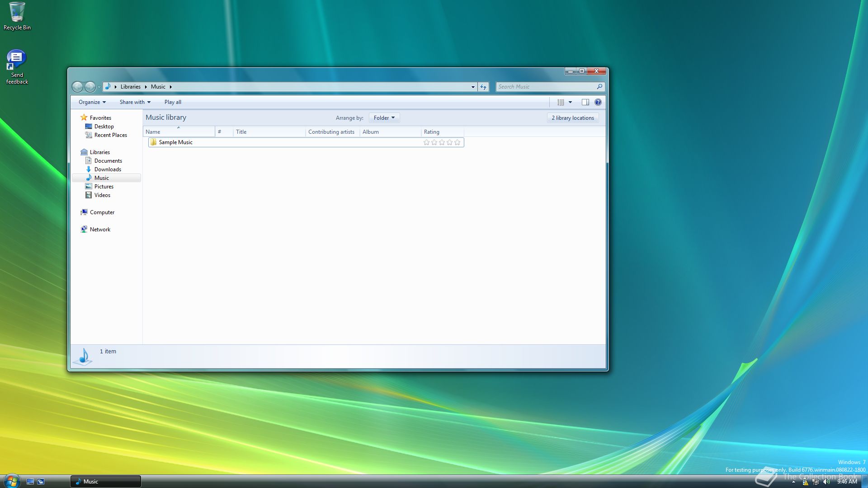
Task: Click Switch between windows quick launch icon
Action: coord(41,482)
